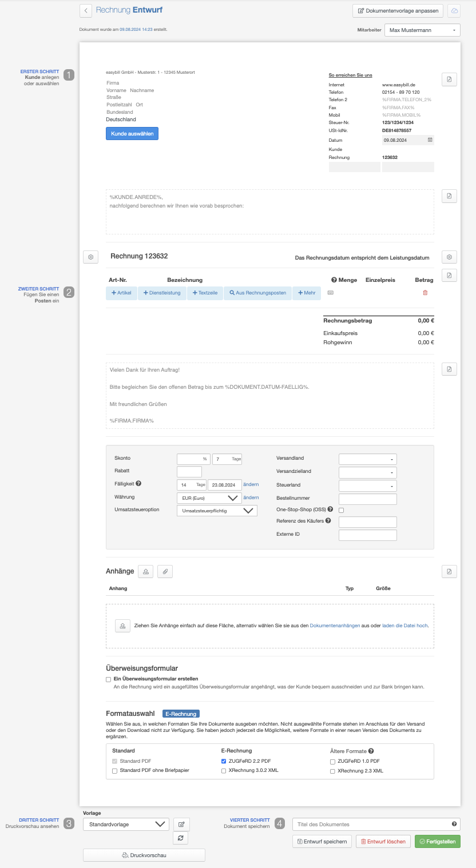Expand the Umsatzsteueroption dropdown
The height and width of the screenshot is (868, 476).
(217, 511)
